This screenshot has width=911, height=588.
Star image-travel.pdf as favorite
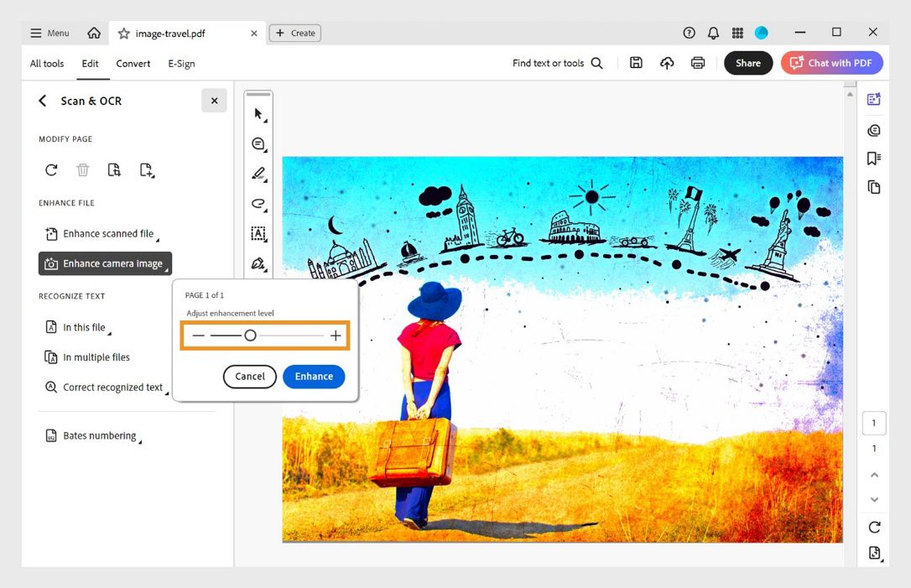tap(122, 33)
